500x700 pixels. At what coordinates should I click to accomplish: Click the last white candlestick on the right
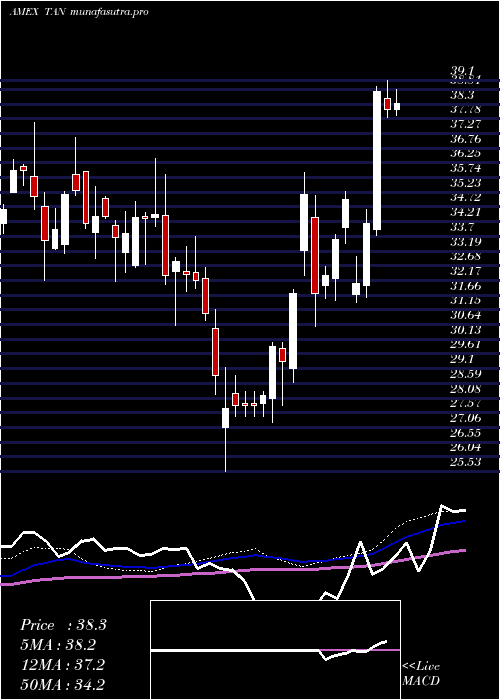pos(396,106)
